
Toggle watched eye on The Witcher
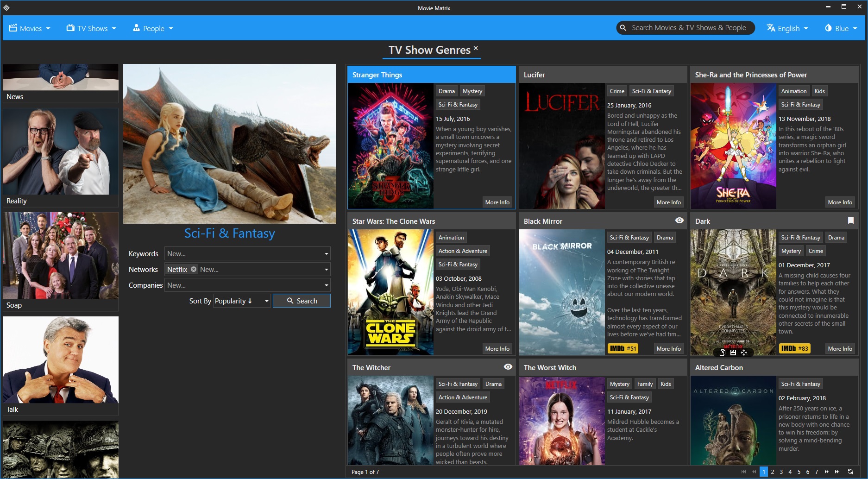click(508, 367)
